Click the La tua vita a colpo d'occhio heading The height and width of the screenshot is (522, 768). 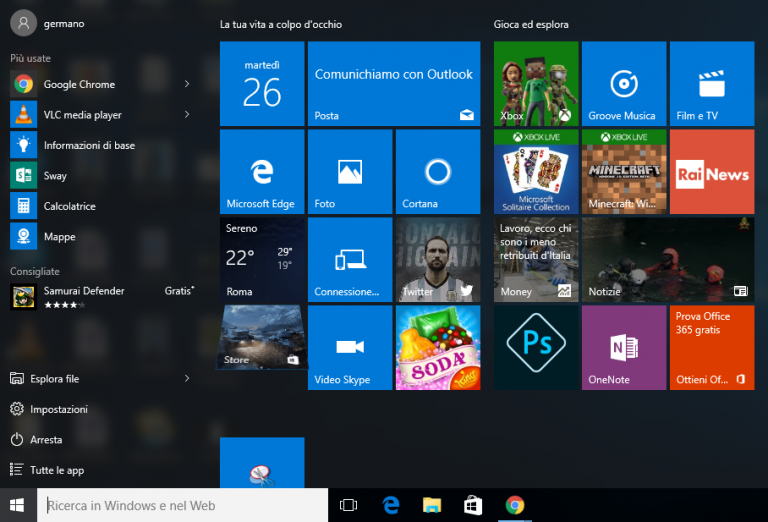tap(281, 24)
